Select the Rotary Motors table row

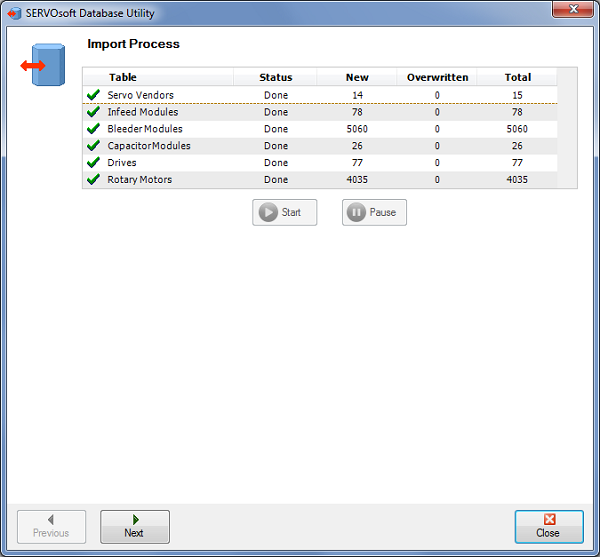click(140, 180)
